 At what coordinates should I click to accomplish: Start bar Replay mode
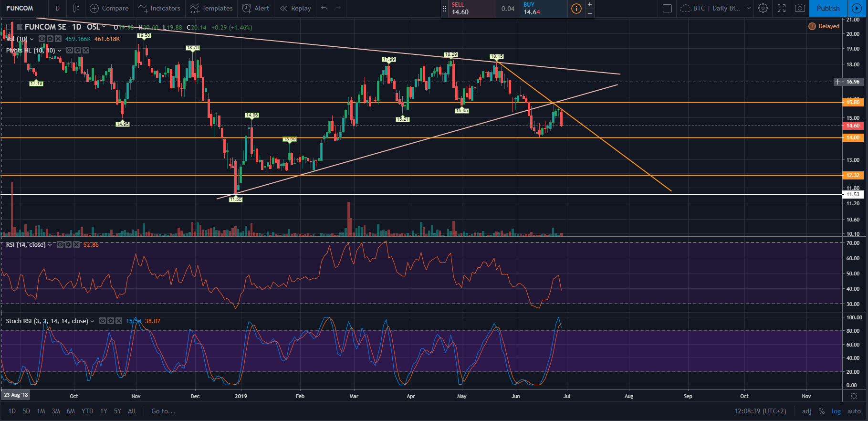pos(295,8)
